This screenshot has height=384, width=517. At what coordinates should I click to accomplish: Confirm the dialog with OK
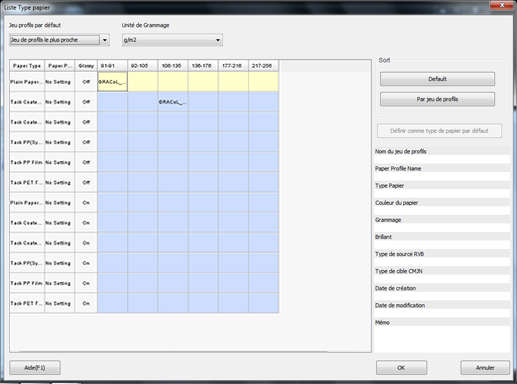coord(401,368)
